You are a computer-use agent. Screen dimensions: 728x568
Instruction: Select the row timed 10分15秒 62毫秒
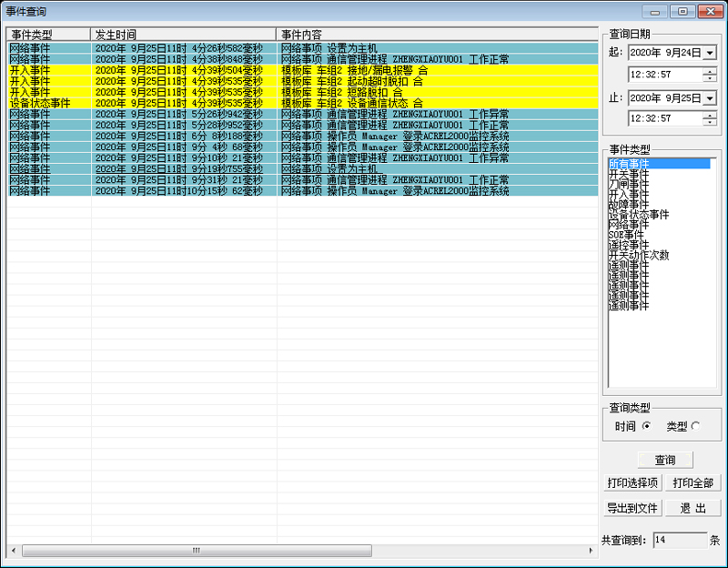click(303, 191)
